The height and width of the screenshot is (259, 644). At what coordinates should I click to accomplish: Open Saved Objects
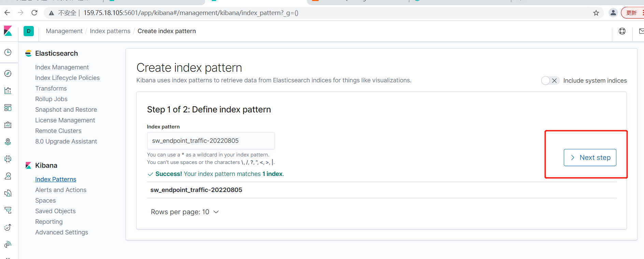tap(55, 211)
